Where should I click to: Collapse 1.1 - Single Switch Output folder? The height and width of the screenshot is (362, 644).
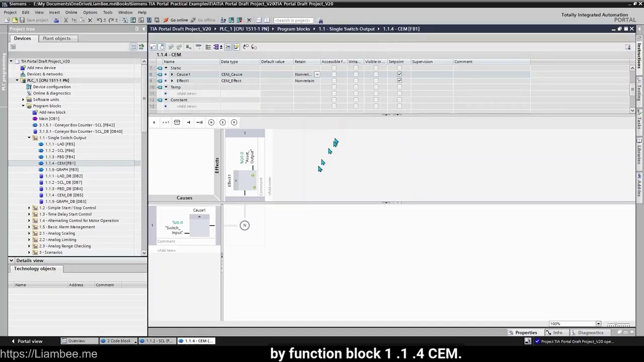[29, 138]
